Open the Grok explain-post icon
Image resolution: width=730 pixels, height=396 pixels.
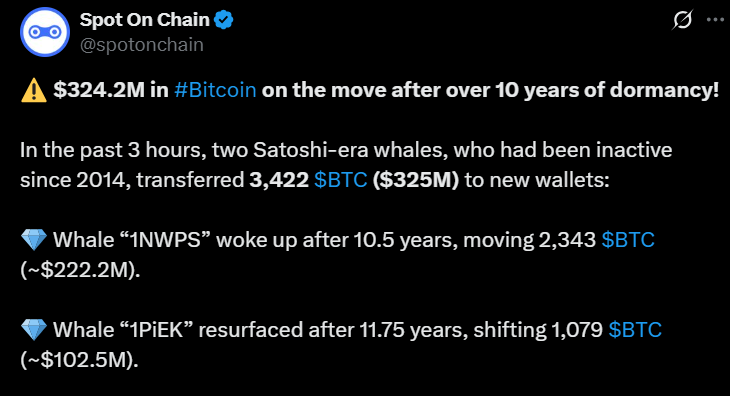tap(683, 20)
